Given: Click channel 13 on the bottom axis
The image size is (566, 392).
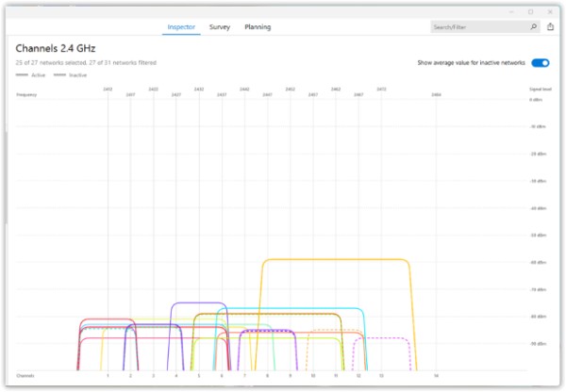Looking at the screenshot, I should click(x=381, y=375).
